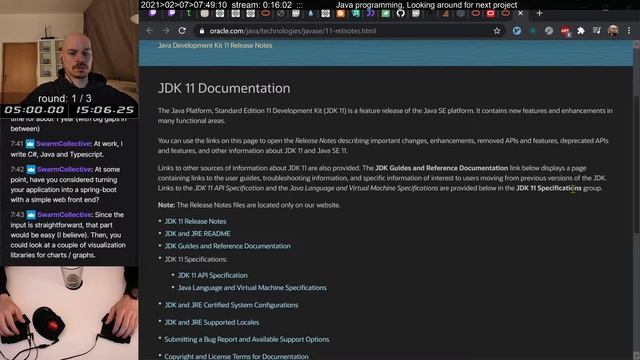Click the page vertical scrollbar thumb

click(x=636, y=163)
